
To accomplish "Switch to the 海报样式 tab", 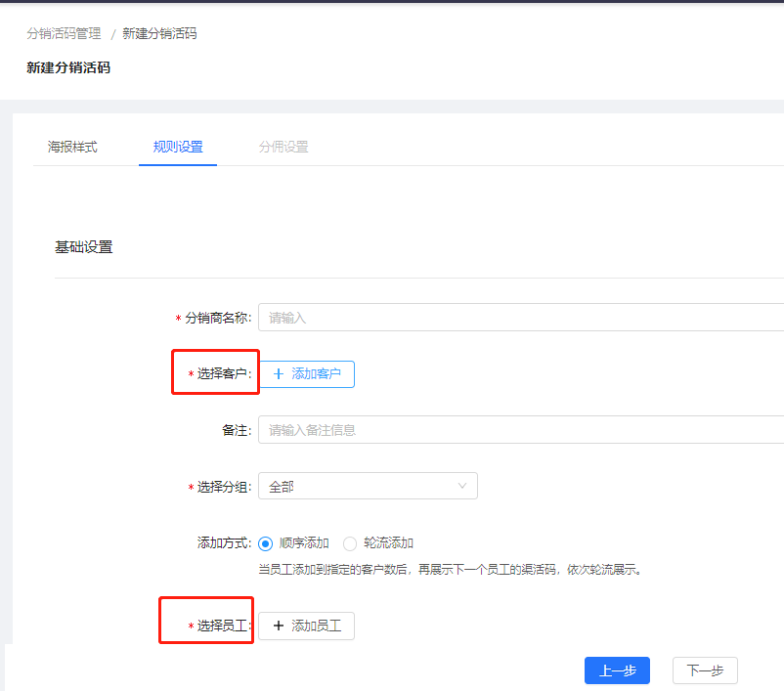I will (x=72, y=147).
